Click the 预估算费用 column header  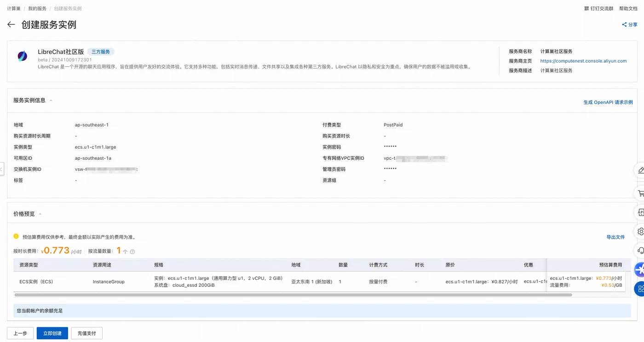(x=610, y=265)
